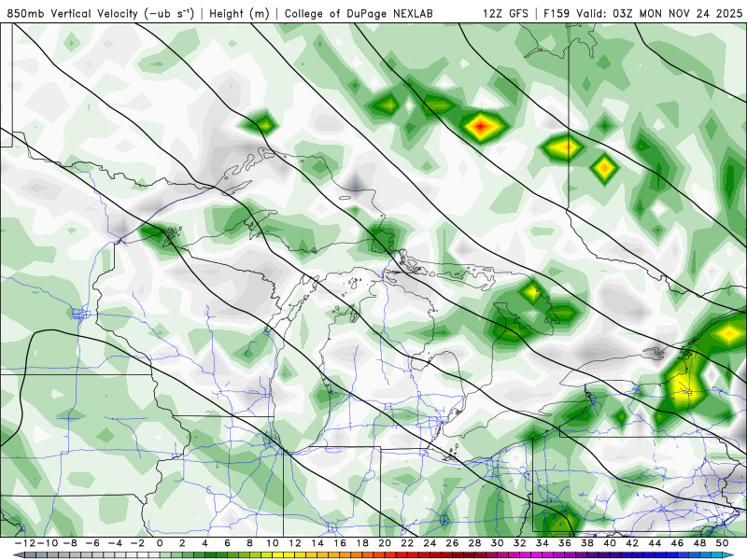Click the -8 value on the color scale
The width and height of the screenshot is (747, 560).
(70, 543)
